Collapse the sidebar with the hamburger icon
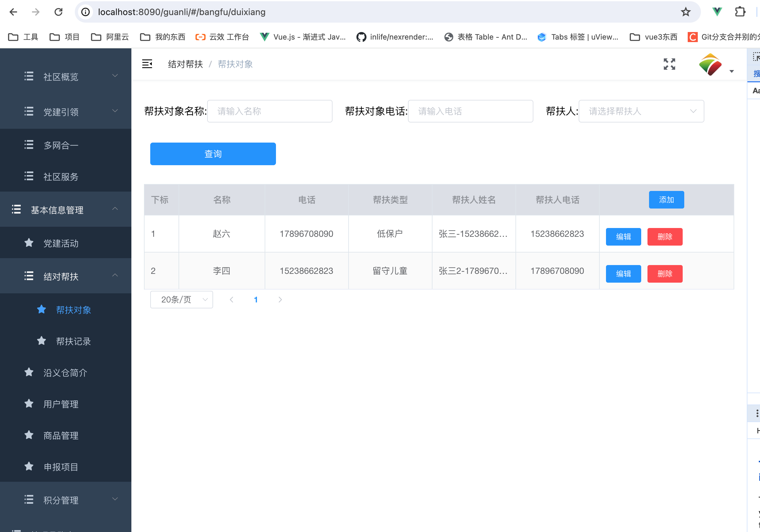 (x=147, y=64)
